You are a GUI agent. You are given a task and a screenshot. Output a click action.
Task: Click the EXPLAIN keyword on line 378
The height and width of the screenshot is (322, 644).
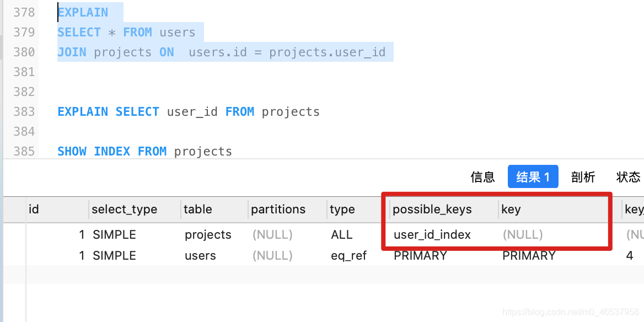[x=83, y=12]
